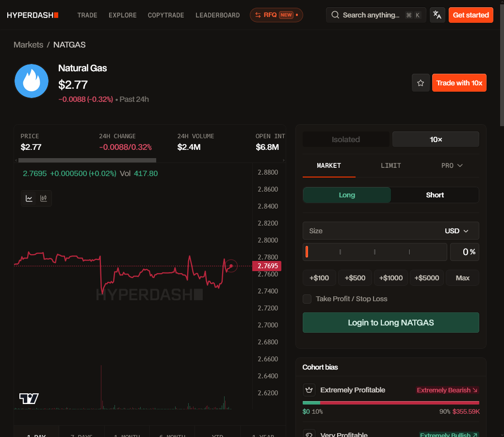Click Login to Long NATGAS button
This screenshot has width=504, height=437.
point(391,323)
